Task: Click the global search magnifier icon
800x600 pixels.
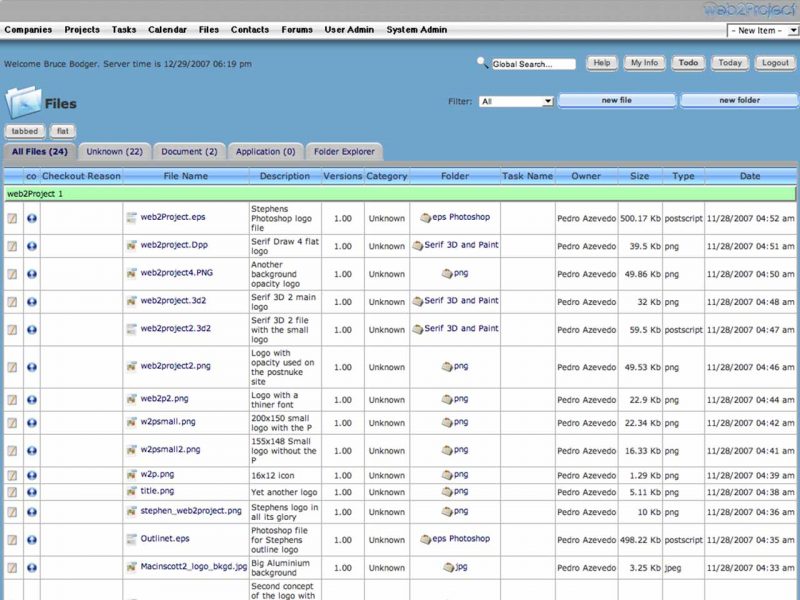Action: coord(483,63)
